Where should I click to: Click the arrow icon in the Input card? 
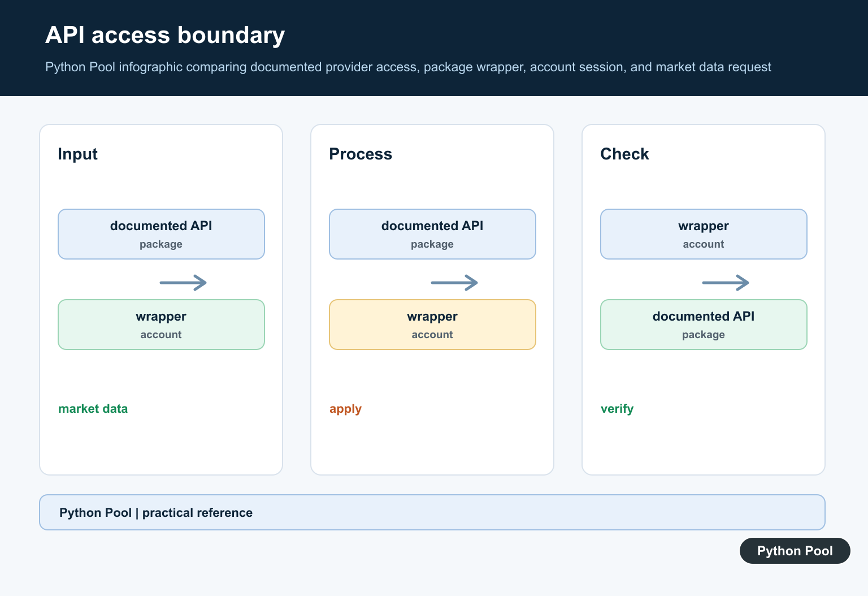(183, 282)
